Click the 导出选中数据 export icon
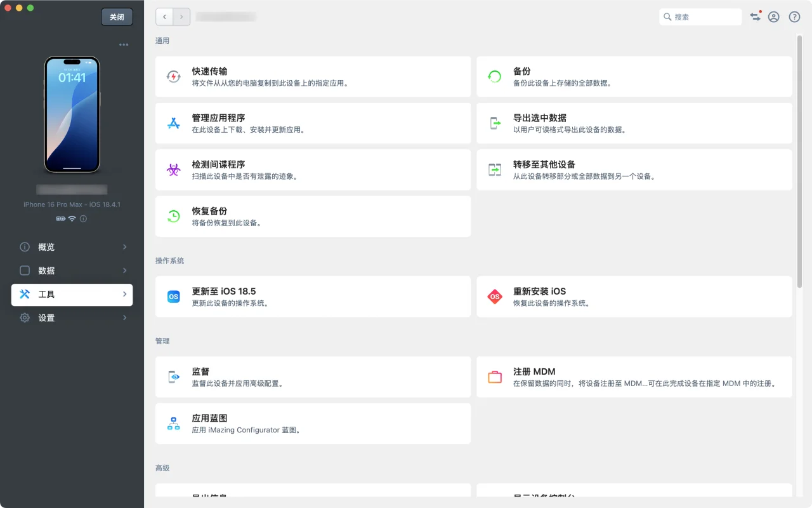The image size is (812, 508). pos(495,123)
